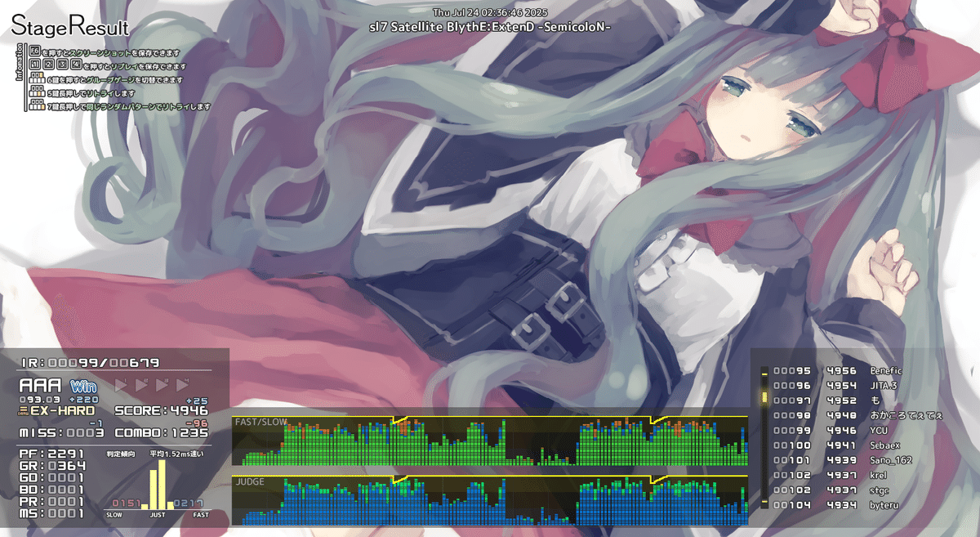The width and height of the screenshot is (980, 537).
Task: Click the song title sl7 Satellite BlythE:ExtenD
Action: [x=491, y=27]
